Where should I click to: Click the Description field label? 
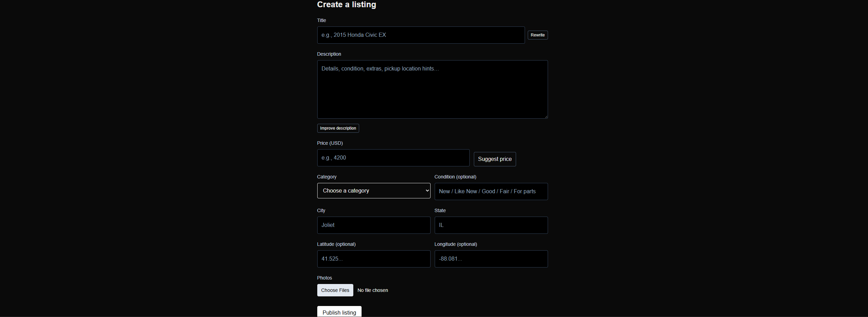point(329,54)
